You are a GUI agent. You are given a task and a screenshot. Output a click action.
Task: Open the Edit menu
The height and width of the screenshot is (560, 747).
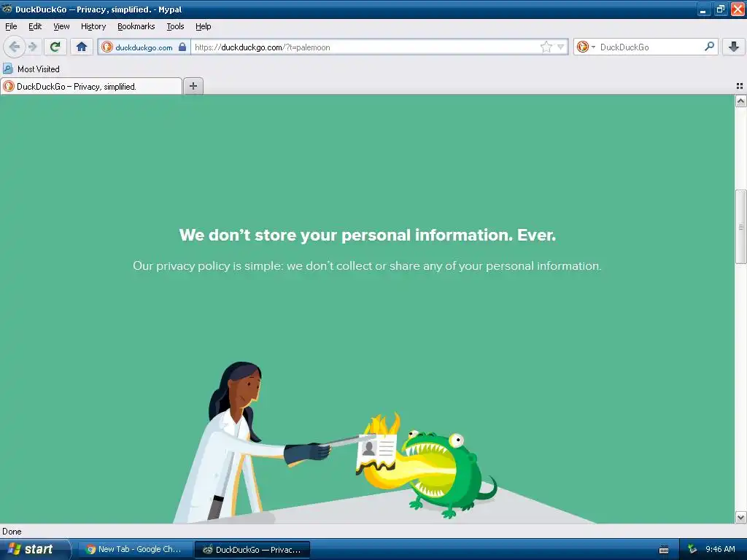[35, 26]
